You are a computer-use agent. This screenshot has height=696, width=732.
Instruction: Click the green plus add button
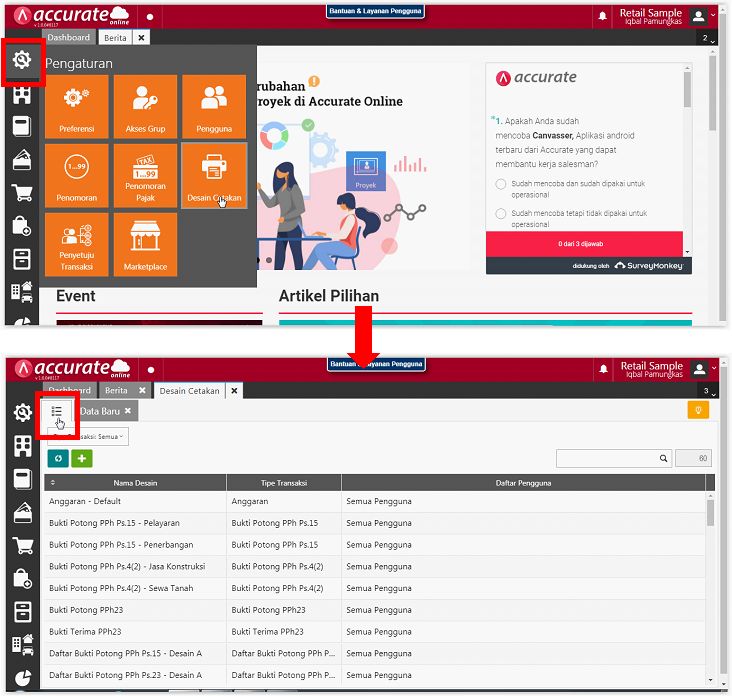pyautogui.click(x=82, y=458)
